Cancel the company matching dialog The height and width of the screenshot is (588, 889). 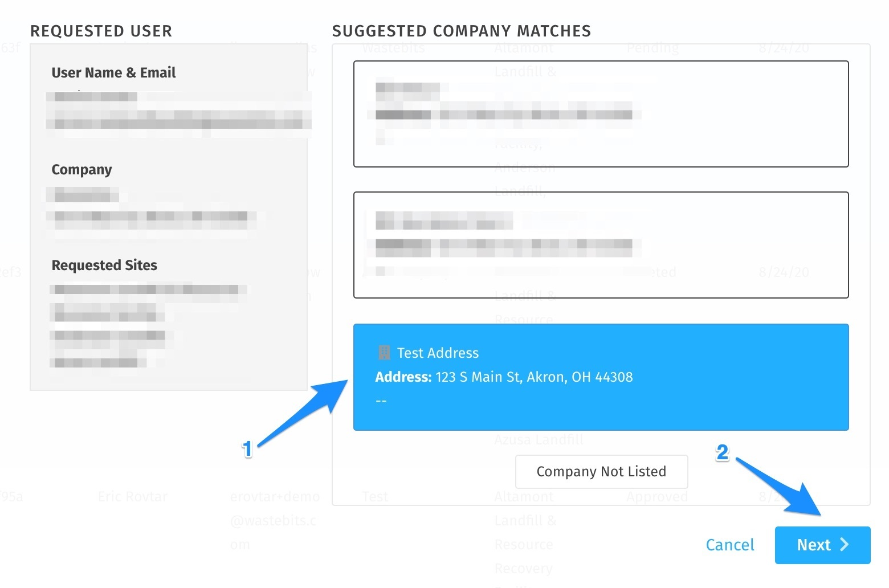(x=729, y=545)
